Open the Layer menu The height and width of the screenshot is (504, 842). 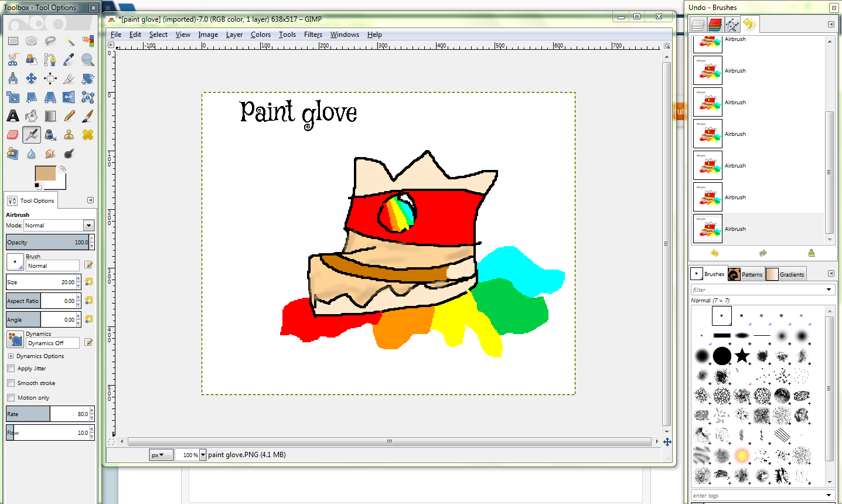[234, 35]
